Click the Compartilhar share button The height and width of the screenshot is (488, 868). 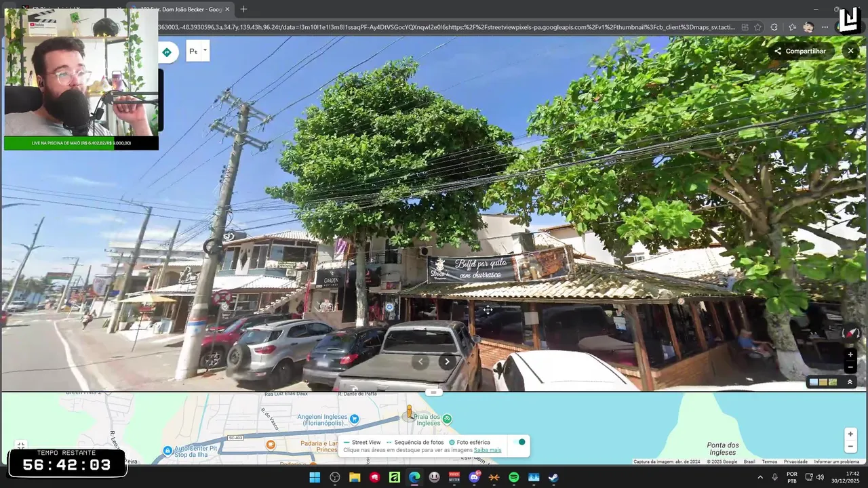(x=800, y=51)
